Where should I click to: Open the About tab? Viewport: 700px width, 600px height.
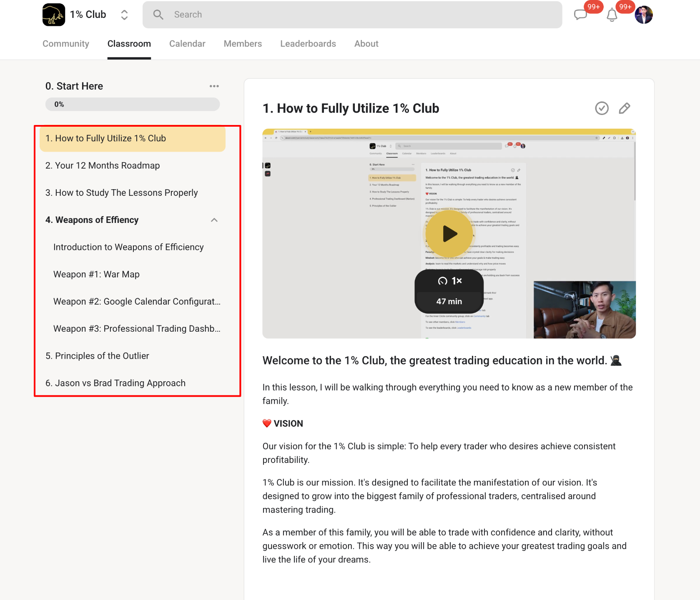click(x=366, y=44)
